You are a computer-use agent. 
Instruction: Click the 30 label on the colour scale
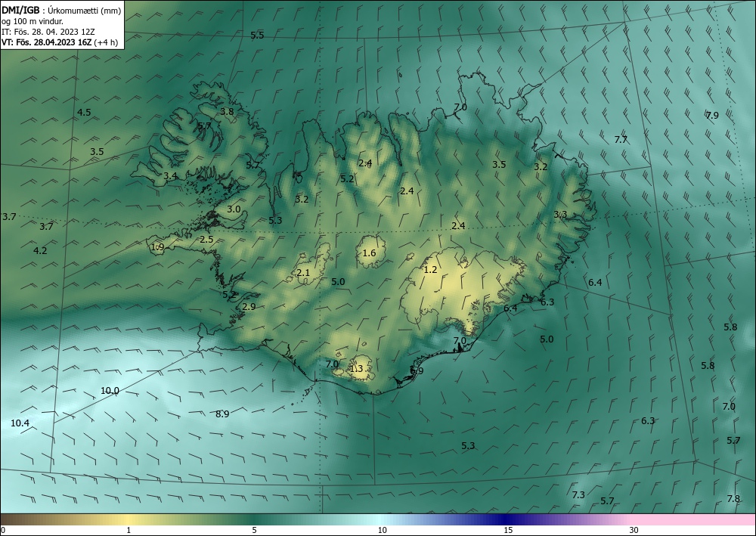(x=634, y=530)
